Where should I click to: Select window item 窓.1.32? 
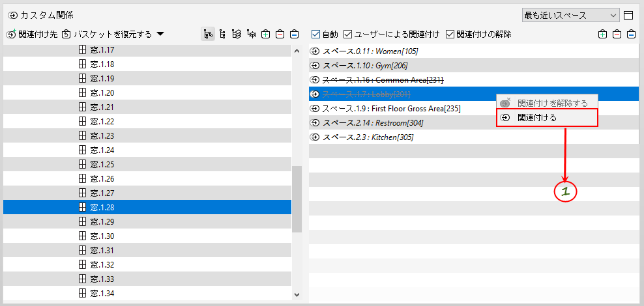pos(147,264)
